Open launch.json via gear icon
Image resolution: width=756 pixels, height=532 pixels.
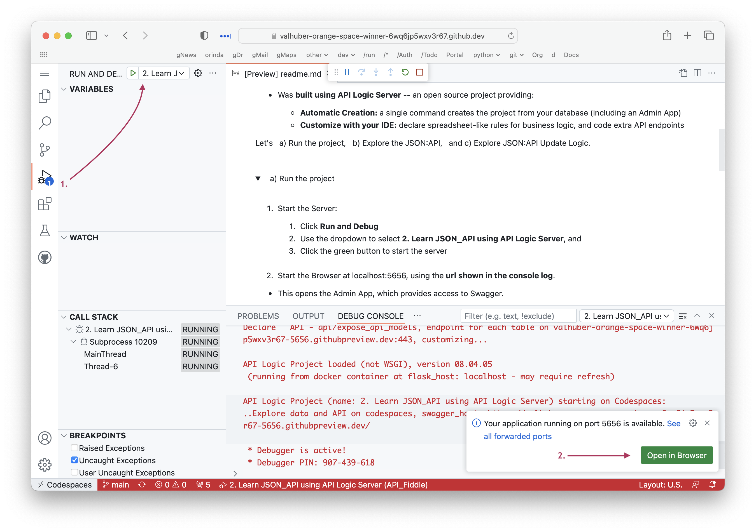(198, 73)
